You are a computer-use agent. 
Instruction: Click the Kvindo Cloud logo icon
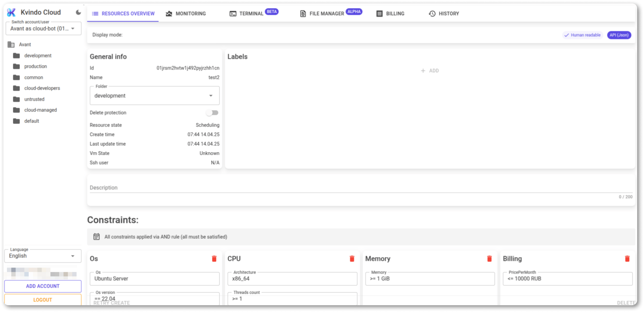tap(11, 12)
